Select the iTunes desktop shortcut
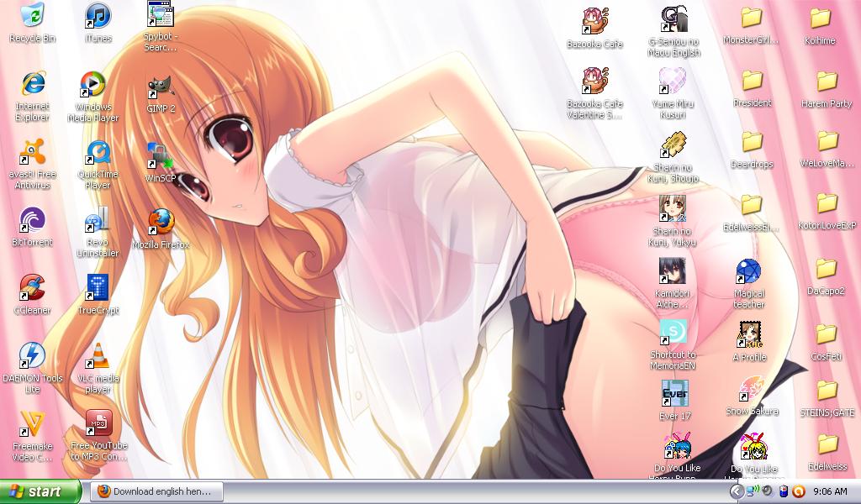Image resolution: width=861 pixels, height=504 pixels. (x=98, y=17)
